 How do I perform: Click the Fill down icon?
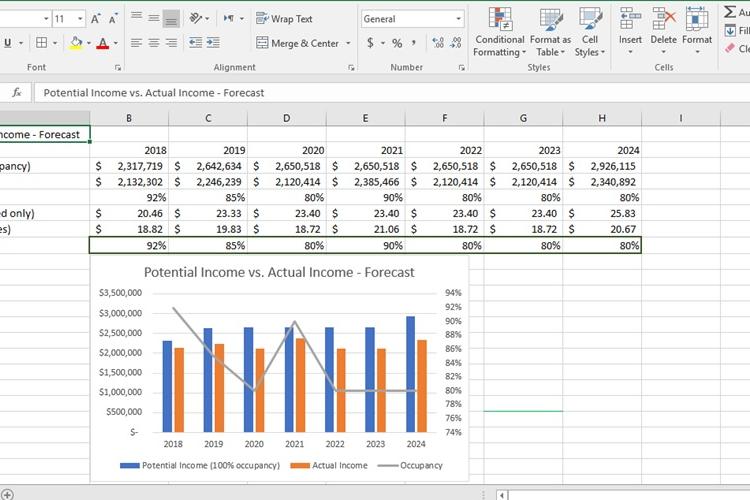[x=730, y=31]
